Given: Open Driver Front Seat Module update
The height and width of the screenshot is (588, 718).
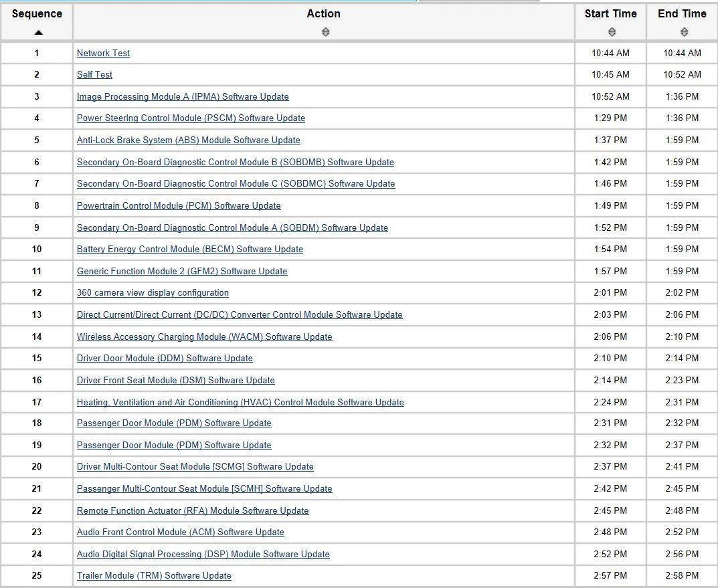Looking at the screenshot, I should pyautogui.click(x=175, y=381).
